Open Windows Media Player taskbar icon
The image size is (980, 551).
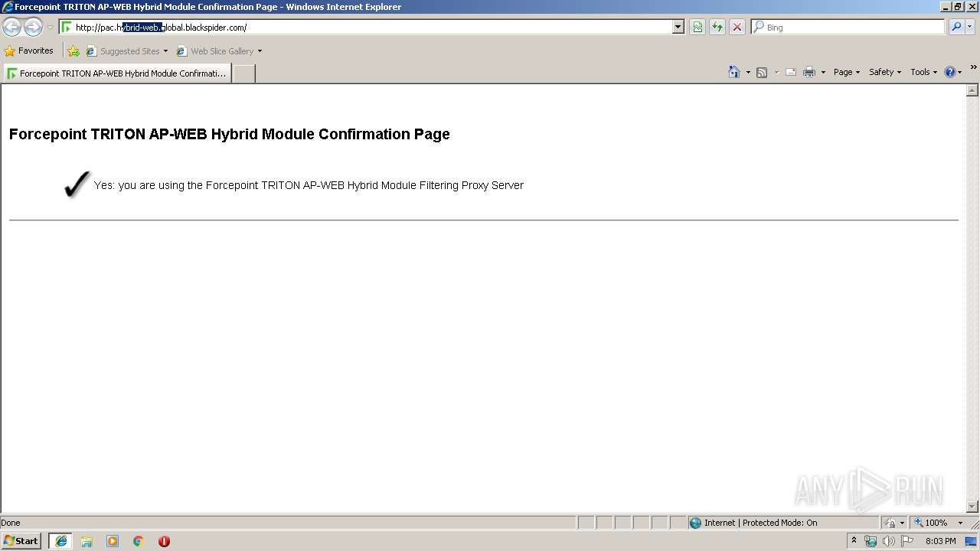(x=113, y=541)
